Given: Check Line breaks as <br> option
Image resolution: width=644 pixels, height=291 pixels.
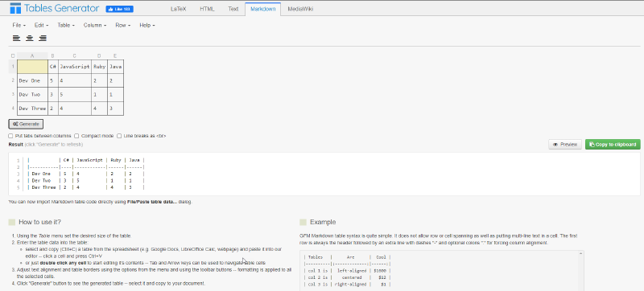Looking at the screenshot, I should click(119, 136).
